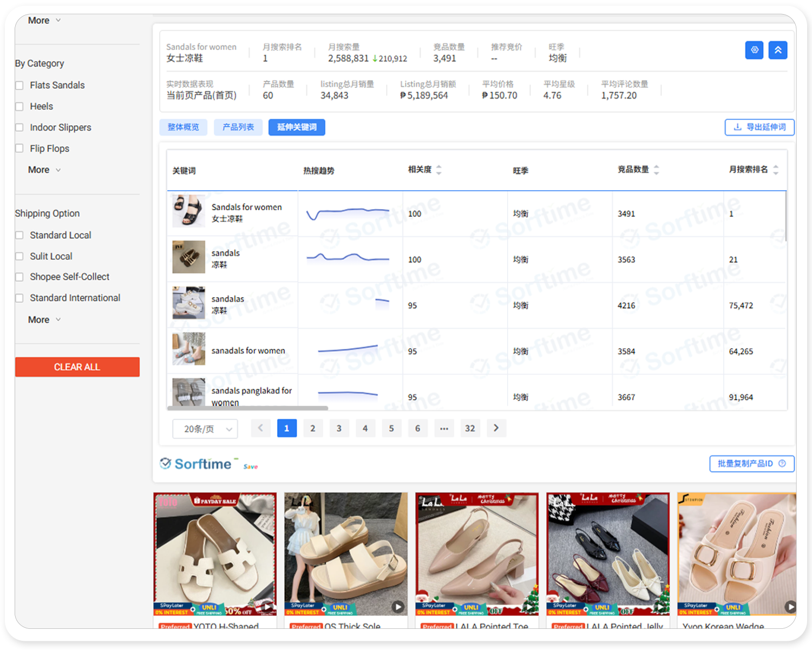Viewport: 812px width, 650px height.
Task: Switch to the 整体概览 tab
Action: click(183, 127)
